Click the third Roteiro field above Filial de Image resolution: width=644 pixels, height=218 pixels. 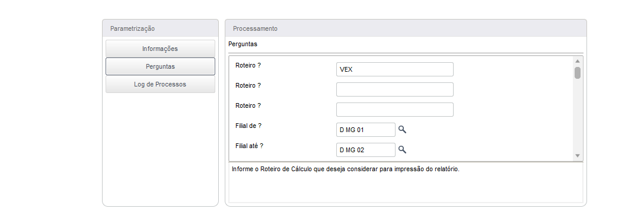395,110
